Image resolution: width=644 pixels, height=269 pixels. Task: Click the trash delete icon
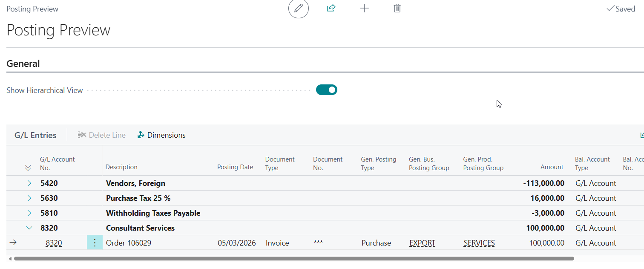click(397, 8)
